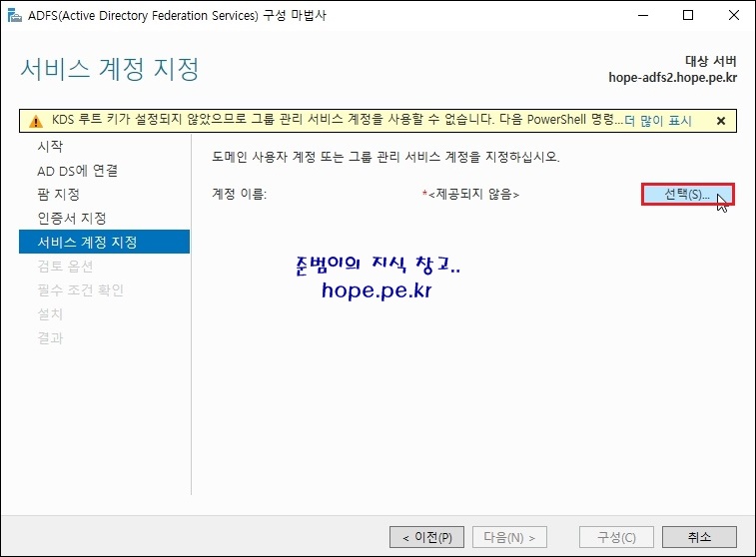Click the 구성(C) configure button

click(616, 537)
